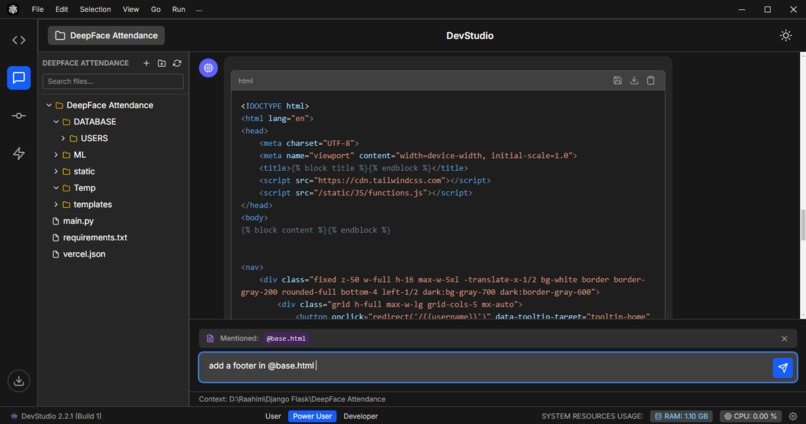Click the download icon in sidebar
The width and height of the screenshot is (806, 424).
pyautogui.click(x=19, y=381)
